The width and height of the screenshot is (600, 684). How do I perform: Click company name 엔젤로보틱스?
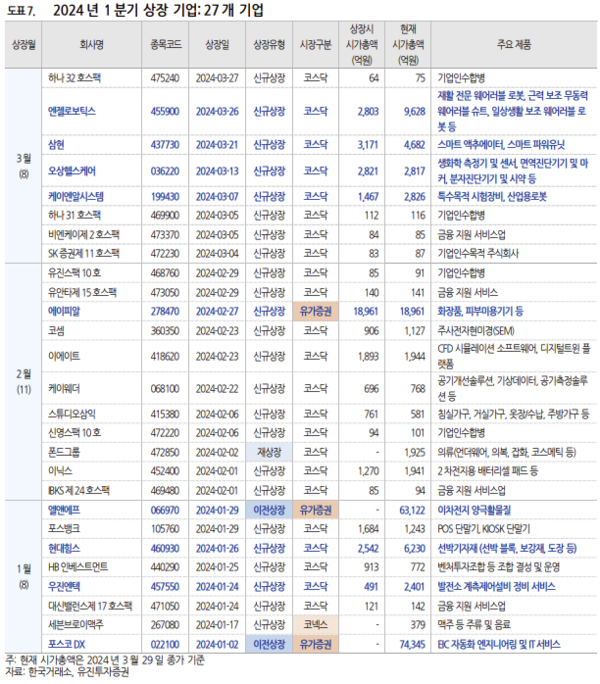point(72,111)
